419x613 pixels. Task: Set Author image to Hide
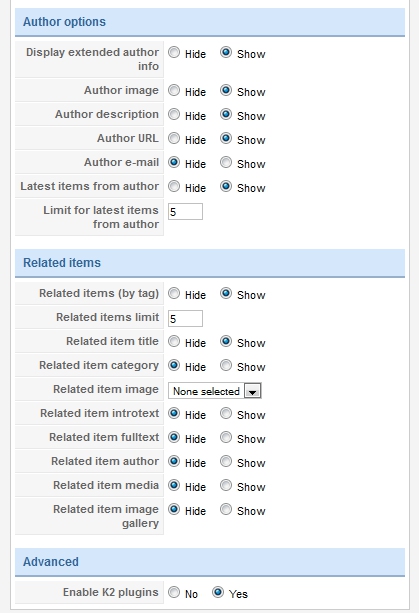[174, 90]
